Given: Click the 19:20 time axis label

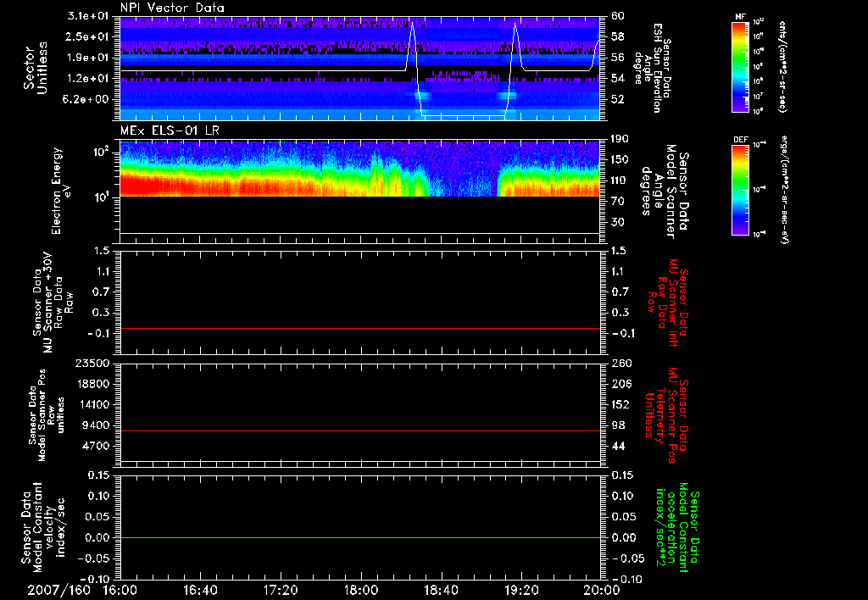Looking at the screenshot, I should click(x=521, y=590).
